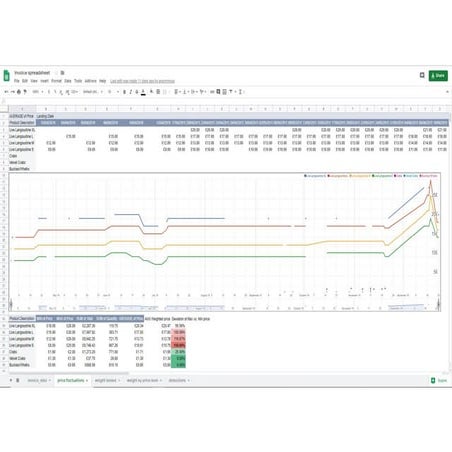The width and height of the screenshot is (452, 452).
Task: Click the Undo icon in toolbar
Action: pyautogui.click(x=6, y=92)
